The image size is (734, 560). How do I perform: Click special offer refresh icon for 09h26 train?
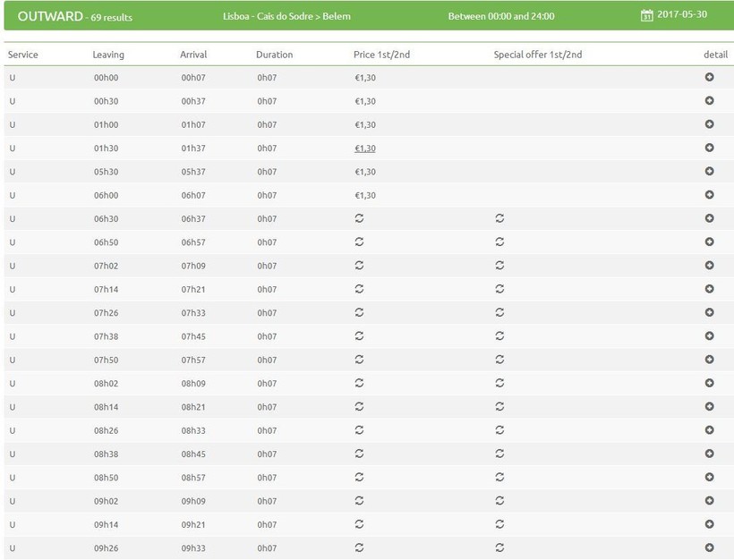pos(499,547)
